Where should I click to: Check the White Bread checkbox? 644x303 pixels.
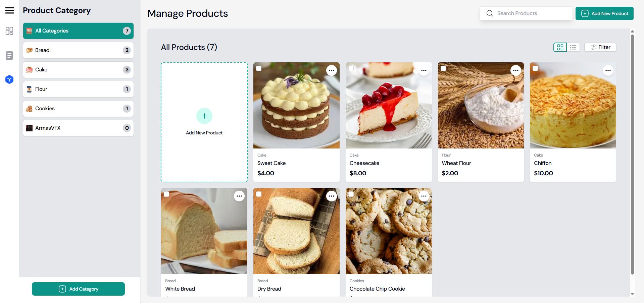[166, 194]
